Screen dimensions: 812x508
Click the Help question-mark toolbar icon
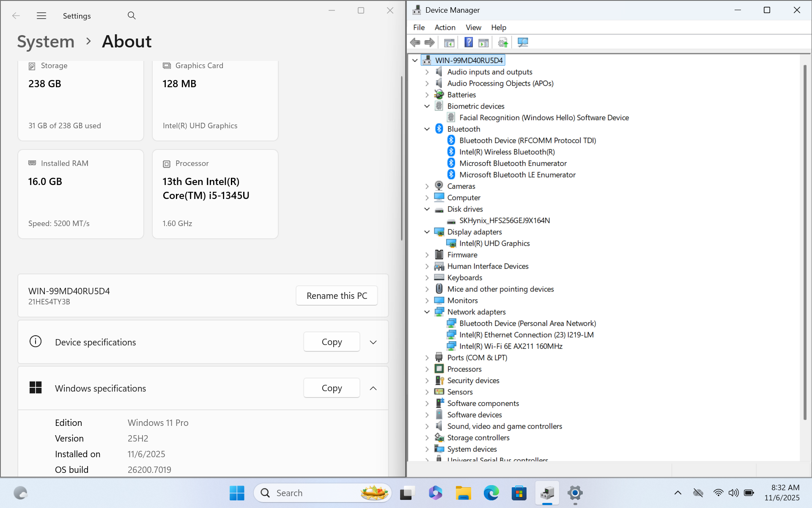[468, 42]
